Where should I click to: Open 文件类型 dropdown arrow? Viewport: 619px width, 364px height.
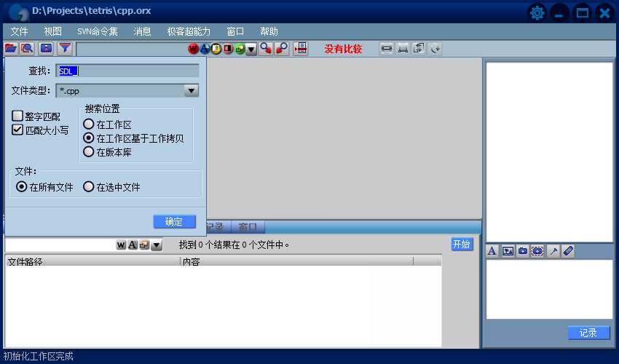[191, 91]
